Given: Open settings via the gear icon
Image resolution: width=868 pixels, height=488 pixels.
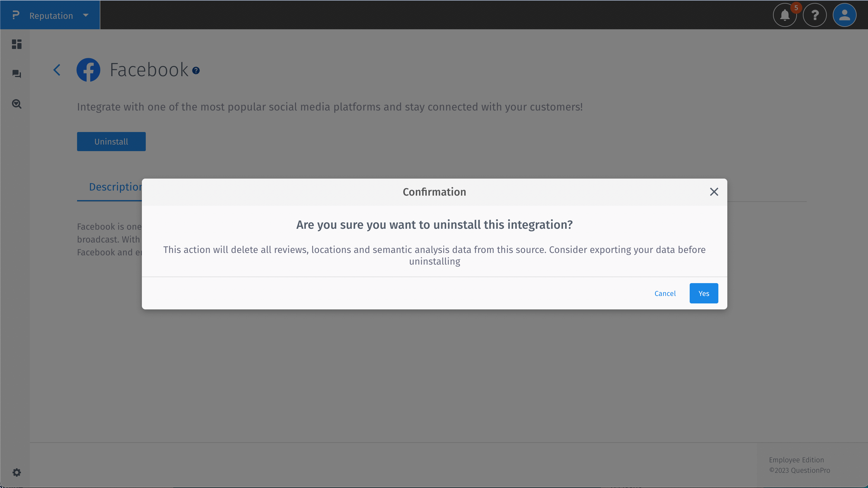Looking at the screenshot, I should coord(16,472).
